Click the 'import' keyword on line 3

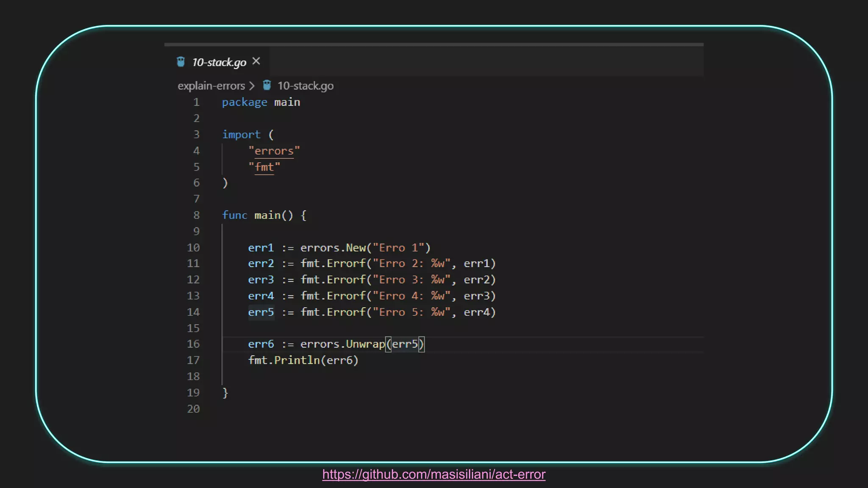click(x=241, y=135)
